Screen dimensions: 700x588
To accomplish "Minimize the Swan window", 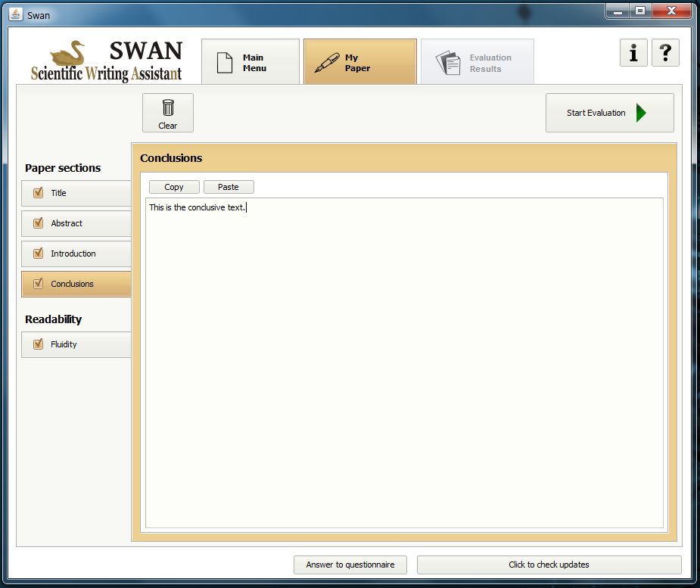I will click(x=618, y=11).
